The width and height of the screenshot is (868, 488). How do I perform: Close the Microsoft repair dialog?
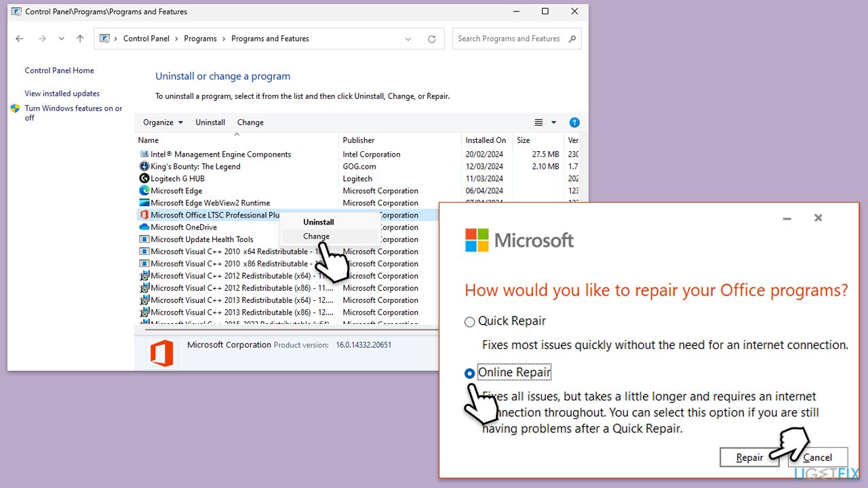click(818, 218)
